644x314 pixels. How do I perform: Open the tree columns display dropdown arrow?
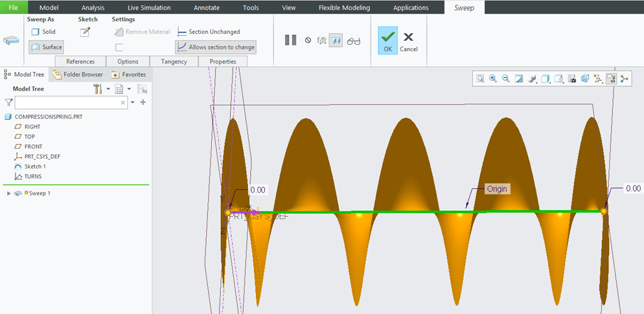pos(130,89)
